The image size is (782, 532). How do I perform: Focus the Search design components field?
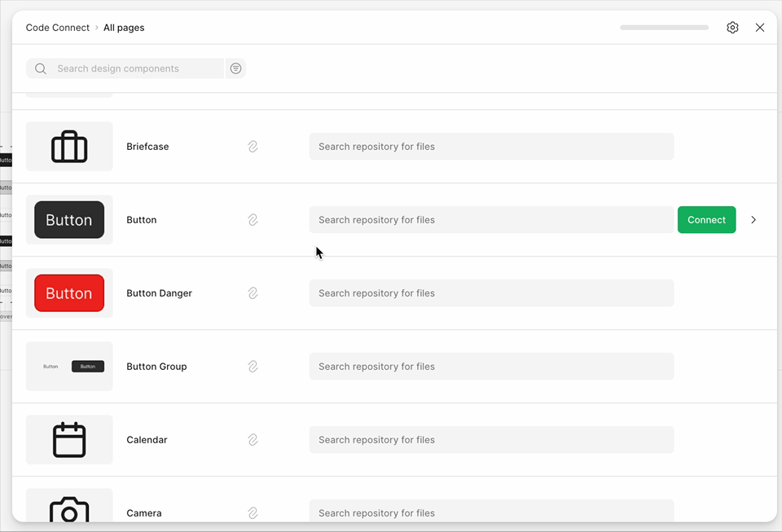(x=134, y=68)
